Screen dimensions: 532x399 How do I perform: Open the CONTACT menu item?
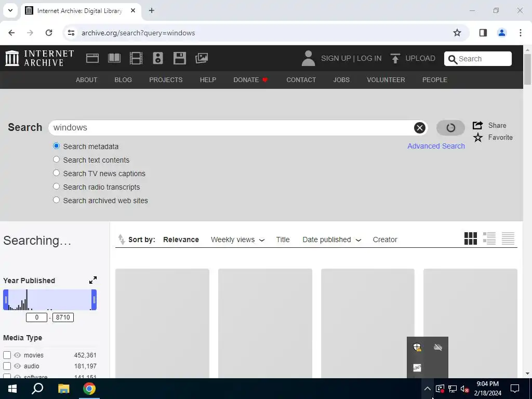pos(301,79)
